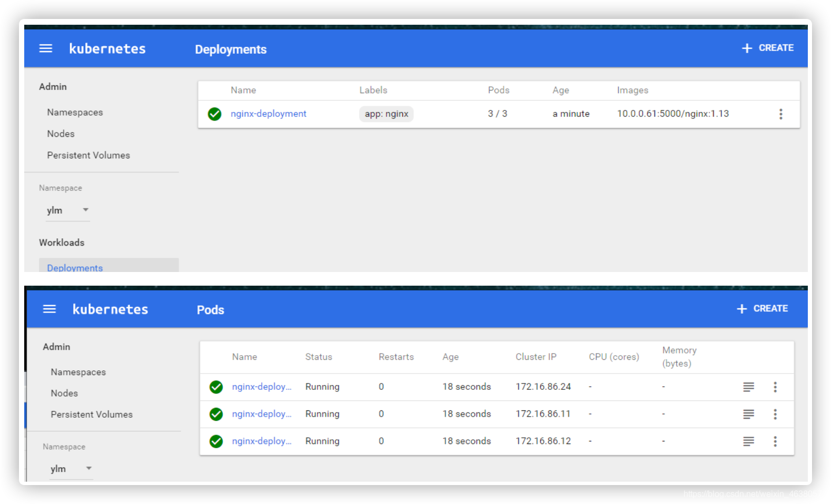Click status check icon of pod 172.16.86.24
Image resolution: width=831 pixels, height=504 pixels.
pos(216,387)
